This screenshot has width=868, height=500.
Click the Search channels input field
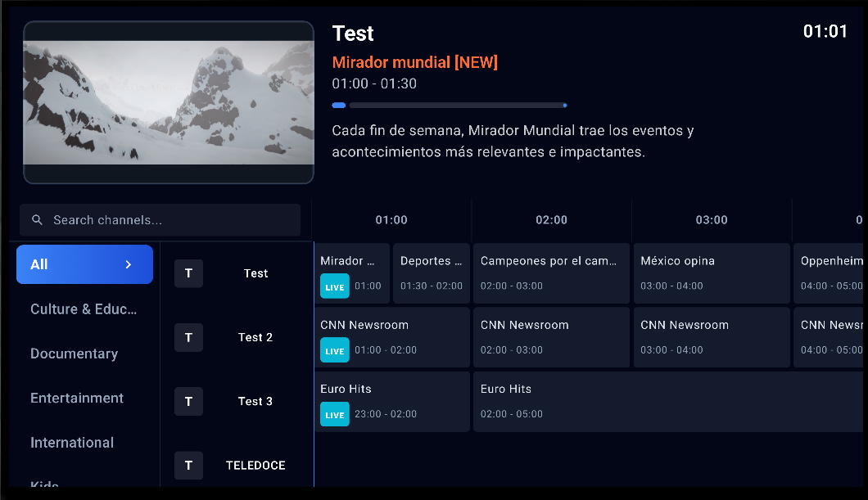(x=160, y=219)
